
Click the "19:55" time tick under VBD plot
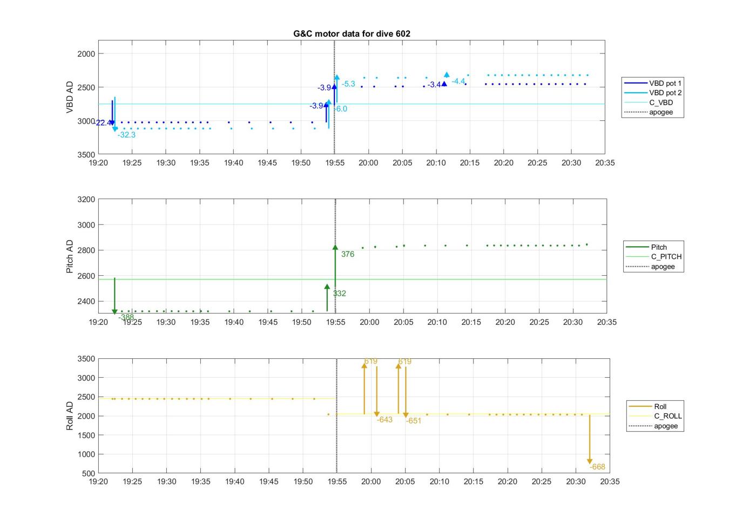335,163
